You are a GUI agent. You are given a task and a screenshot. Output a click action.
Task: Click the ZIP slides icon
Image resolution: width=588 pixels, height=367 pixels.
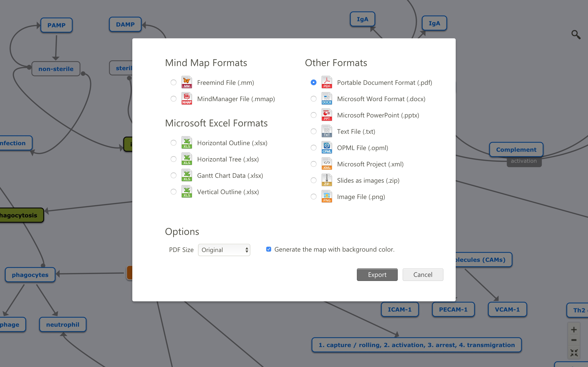coord(326,180)
